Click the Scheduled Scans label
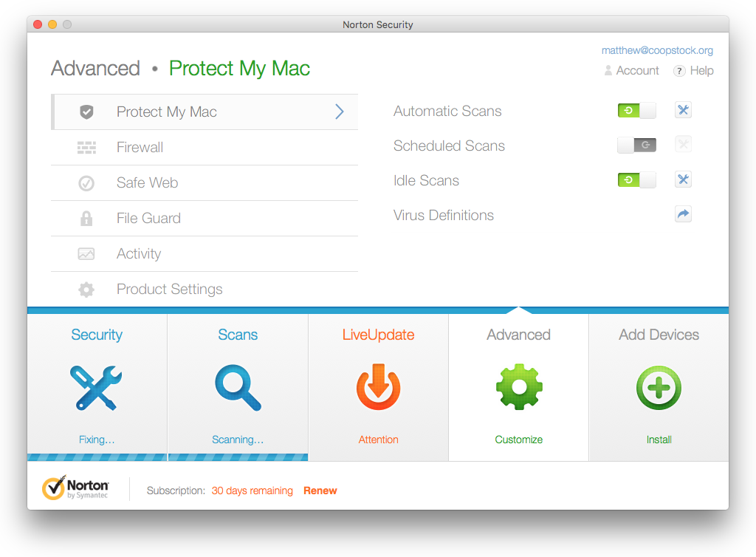Screen dimensions: 756x557 coord(449,146)
